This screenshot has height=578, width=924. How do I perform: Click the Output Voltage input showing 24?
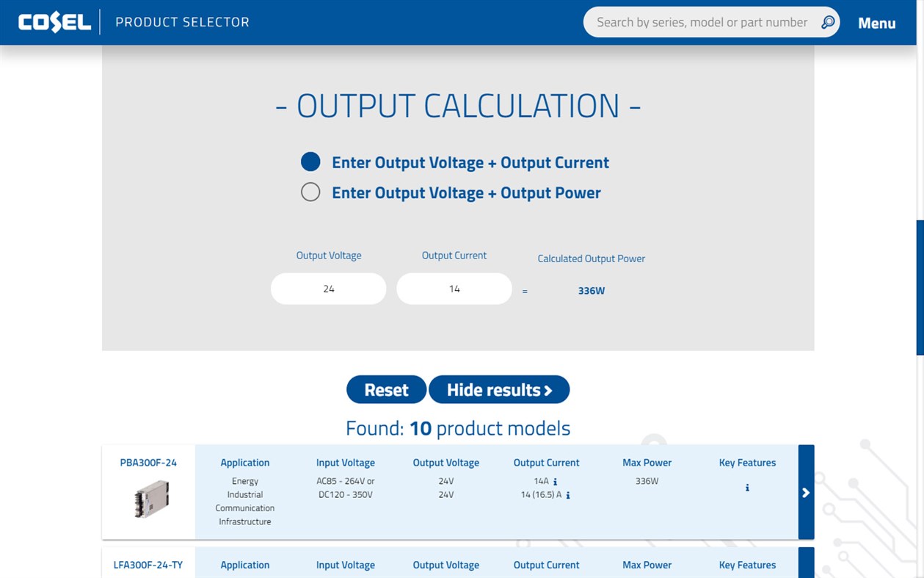[328, 288]
